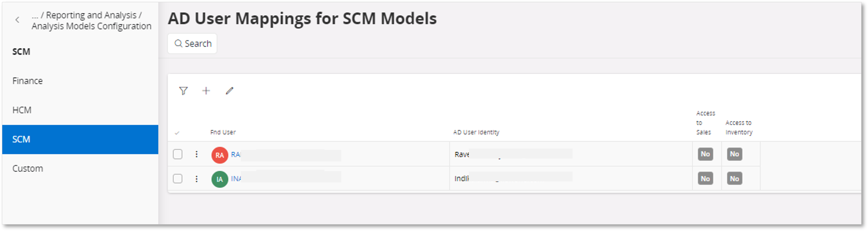Open the filter icon in table toolbar

183,91
